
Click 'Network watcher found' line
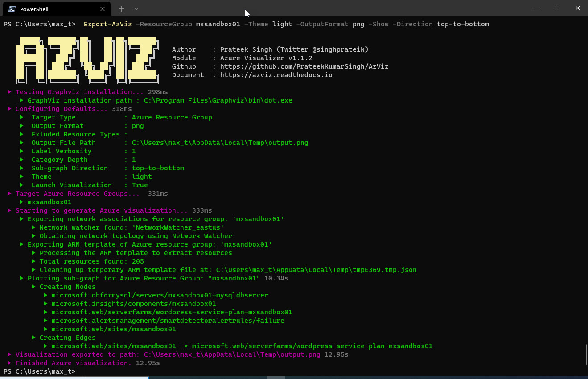pos(128,227)
